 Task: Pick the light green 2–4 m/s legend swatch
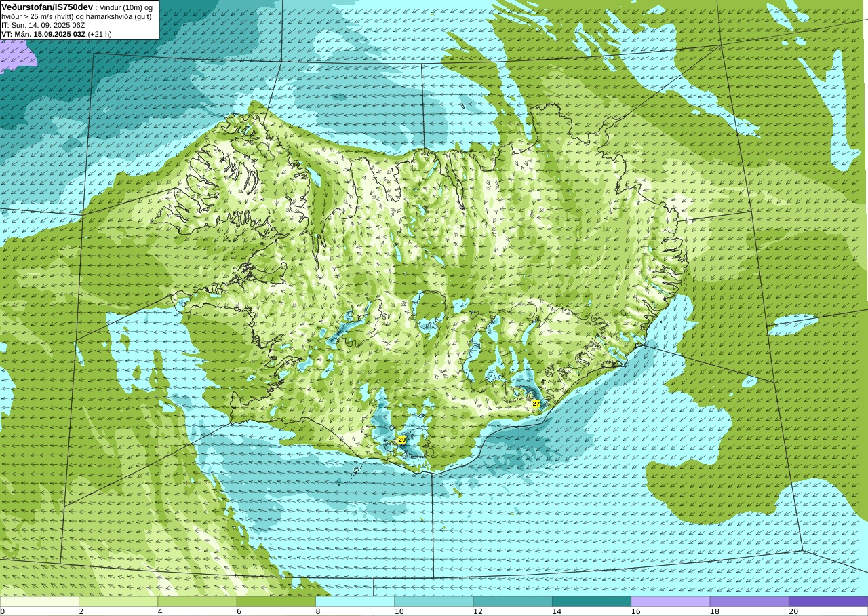(118, 601)
